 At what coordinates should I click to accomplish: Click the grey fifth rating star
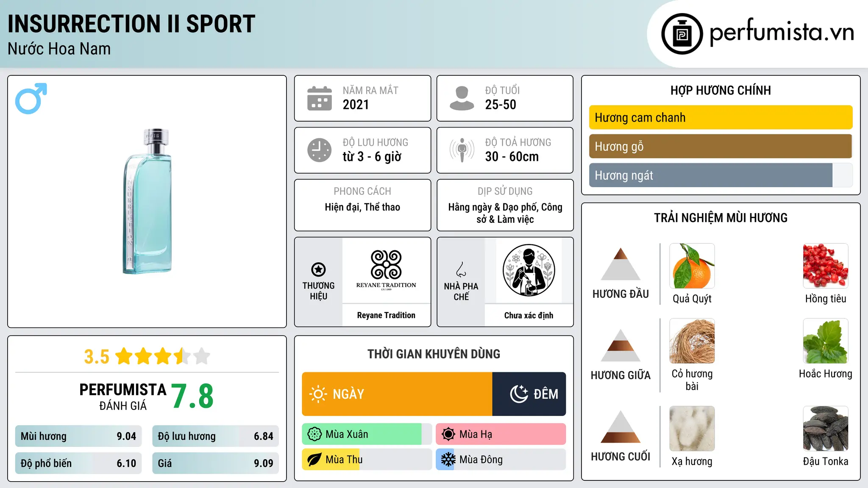click(201, 356)
